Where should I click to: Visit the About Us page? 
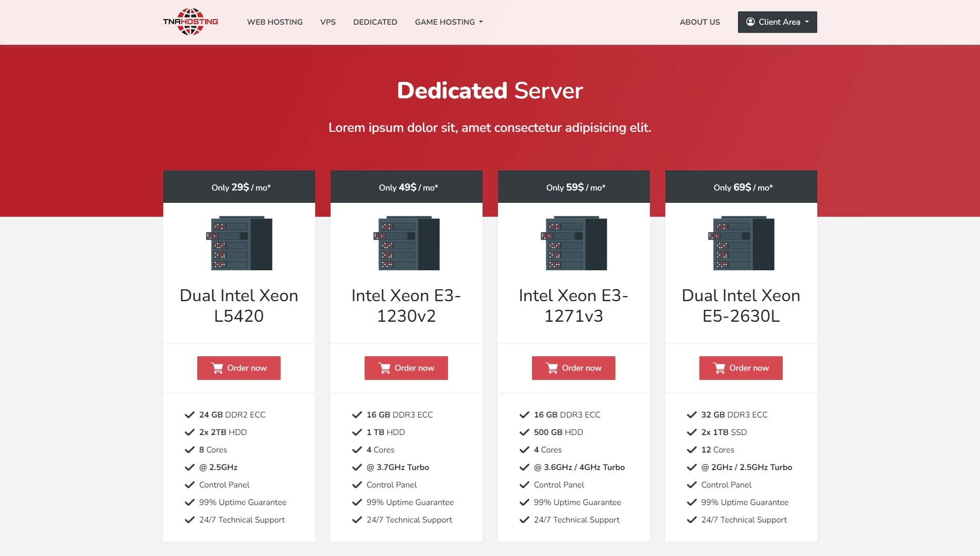[699, 22]
